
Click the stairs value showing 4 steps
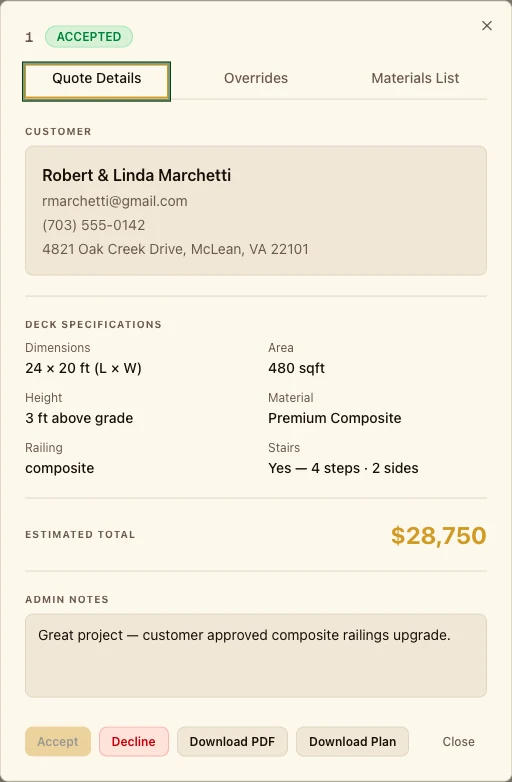coord(343,468)
